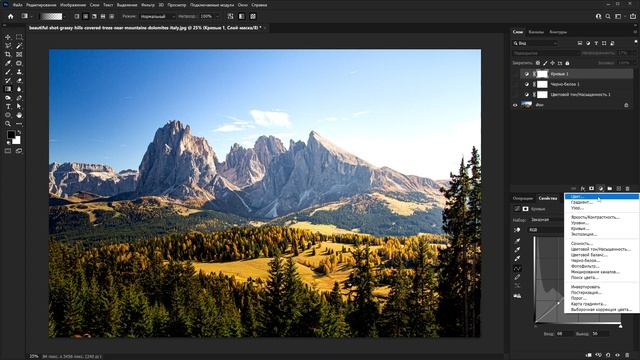640x360 pixels.
Task: Select the Blur drop tool
Action: (x=19, y=89)
